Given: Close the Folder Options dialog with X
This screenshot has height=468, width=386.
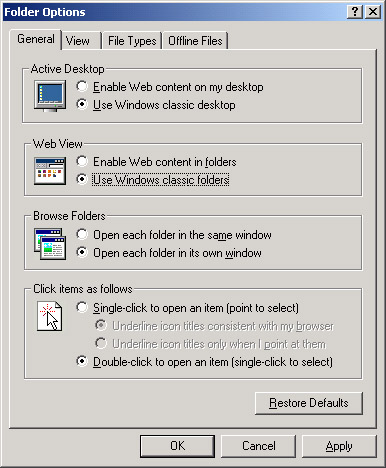Looking at the screenshot, I should 373,12.
